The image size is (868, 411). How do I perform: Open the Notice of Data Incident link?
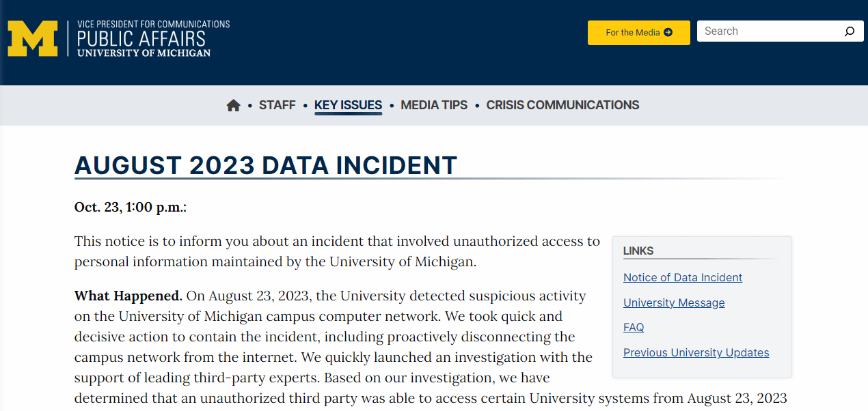click(682, 277)
